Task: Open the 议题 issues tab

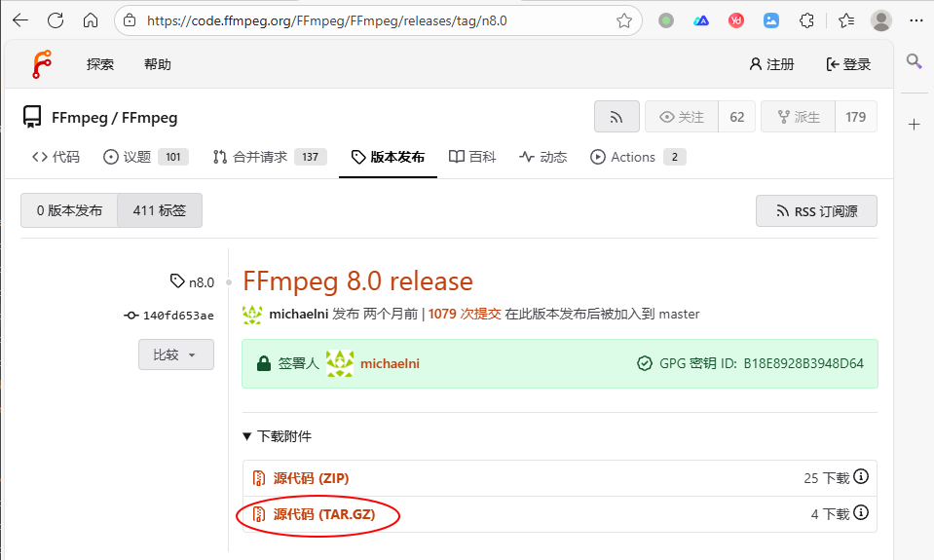Action: click(x=145, y=157)
